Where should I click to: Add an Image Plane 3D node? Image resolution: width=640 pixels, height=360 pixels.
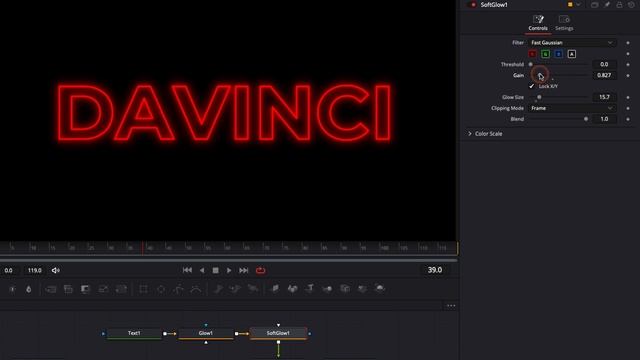275,289
